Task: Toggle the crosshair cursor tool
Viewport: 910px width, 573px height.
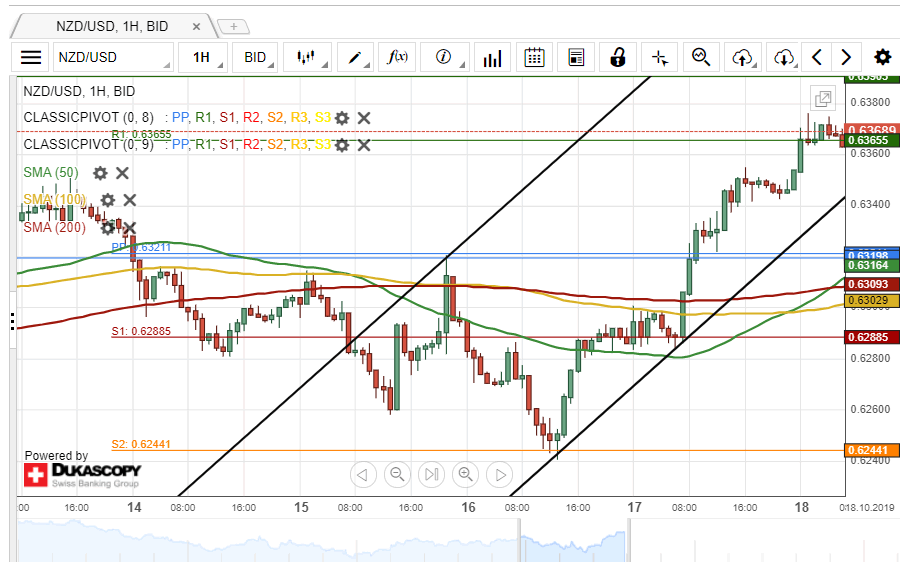Action: click(659, 58)
